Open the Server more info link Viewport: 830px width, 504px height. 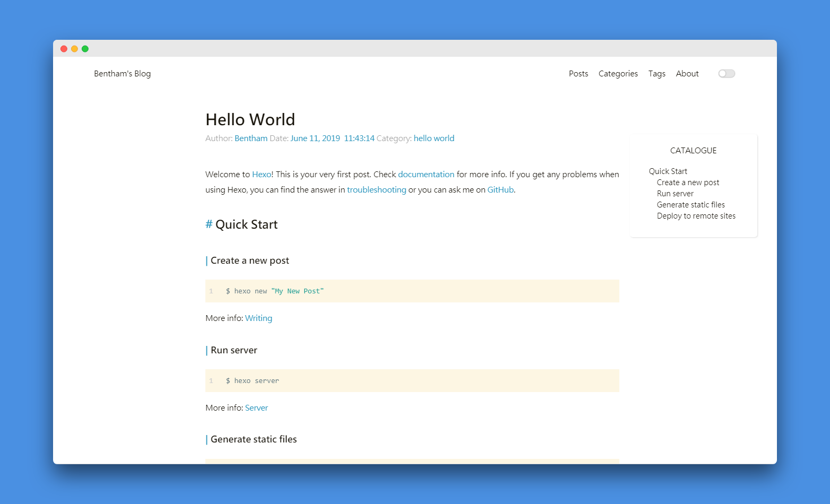(x=256, y=408)
